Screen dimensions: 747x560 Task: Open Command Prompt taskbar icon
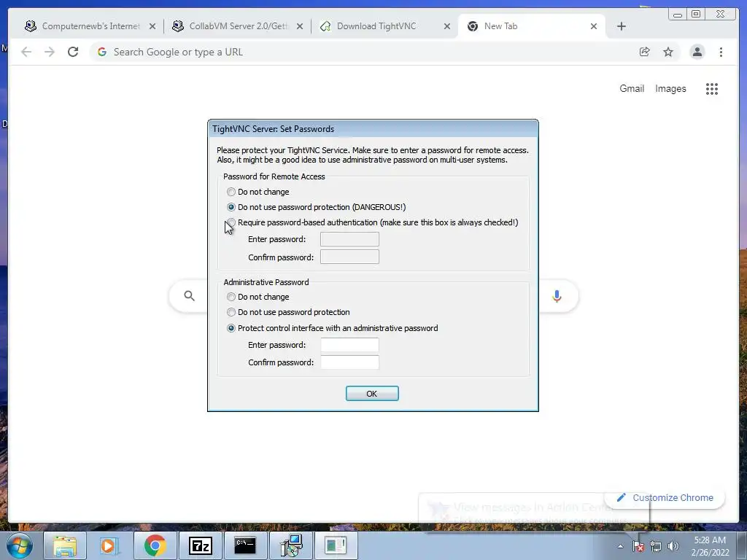pos(245,545)
